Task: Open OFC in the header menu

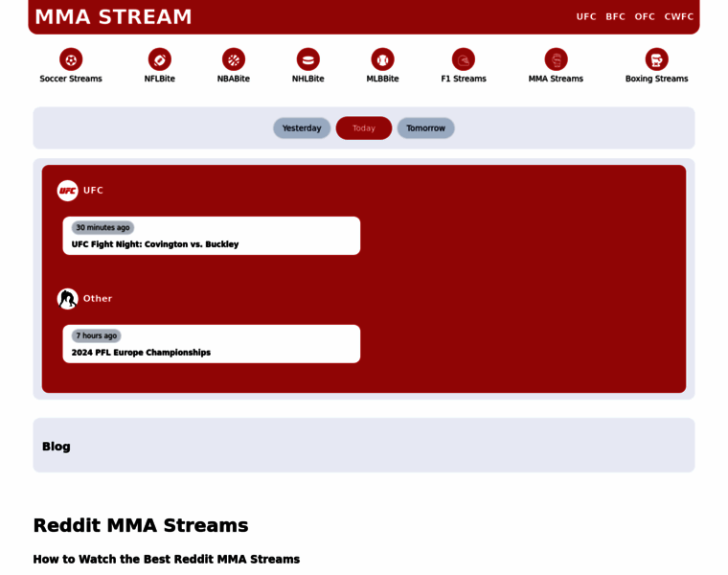Action: pos(645,16)
